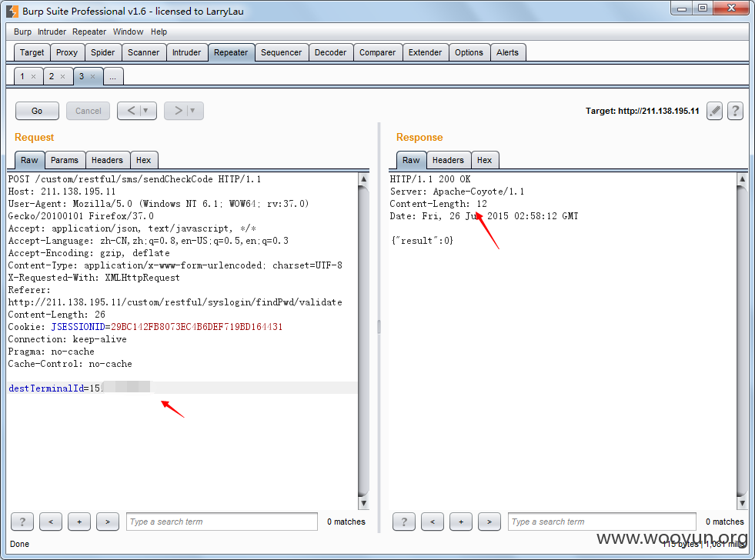Switch to the Alerts tab
The width and height of the screenshot is (755, 560).
(x=507, y=52)
